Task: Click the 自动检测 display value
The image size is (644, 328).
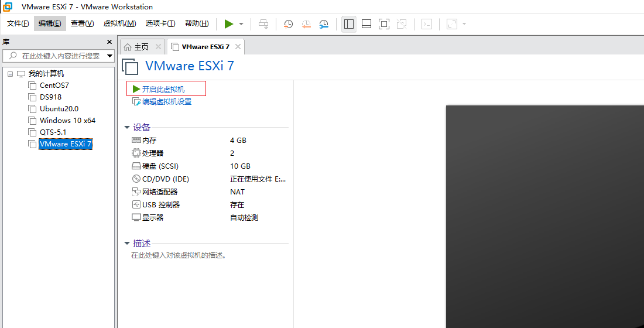Action: (244, 217)
